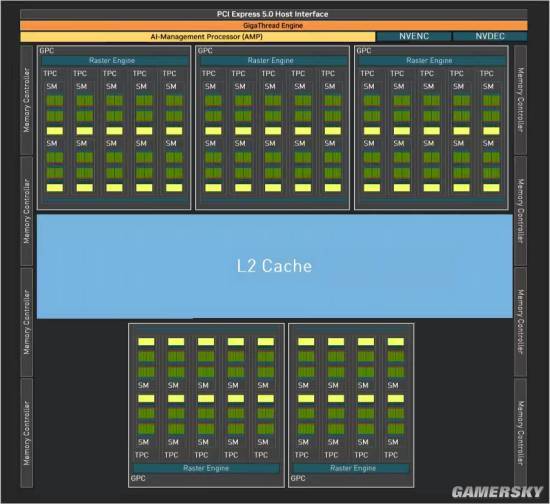Click first upper SM label in top-middle GPC
The image size is (550, 504).
(210, 87)
